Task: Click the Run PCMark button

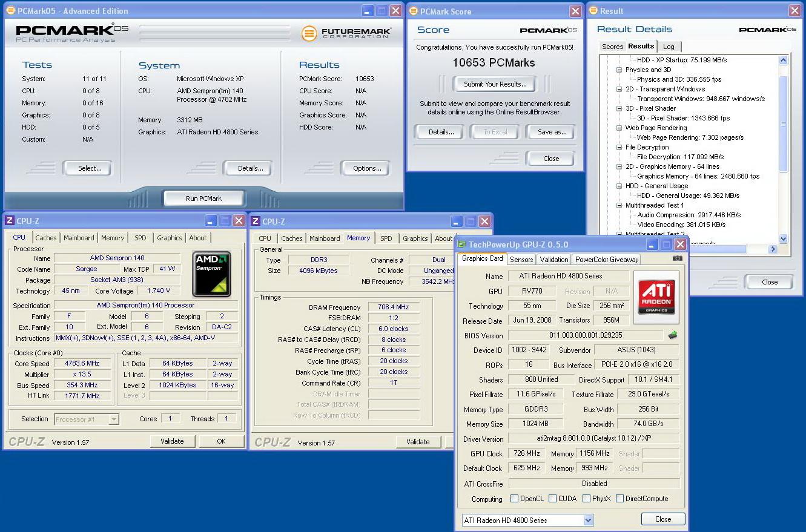Action: [x=203, y=199]
